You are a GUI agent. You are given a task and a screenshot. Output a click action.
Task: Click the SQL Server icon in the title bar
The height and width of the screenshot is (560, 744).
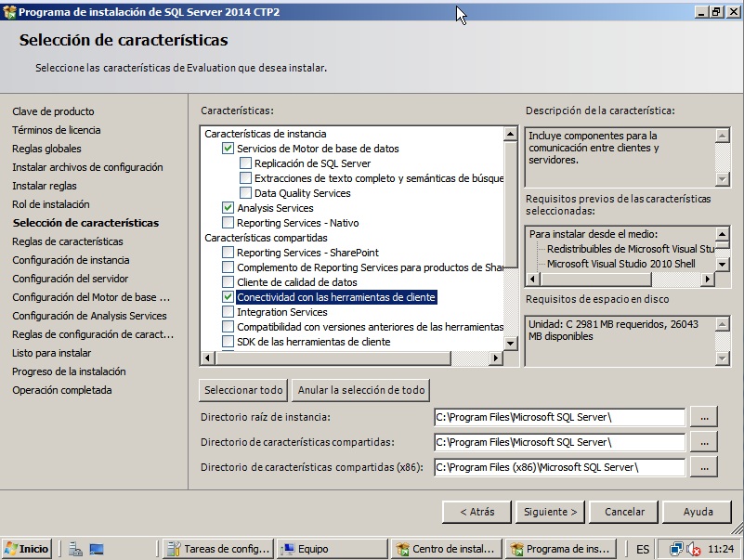click(x=9, y=10)
